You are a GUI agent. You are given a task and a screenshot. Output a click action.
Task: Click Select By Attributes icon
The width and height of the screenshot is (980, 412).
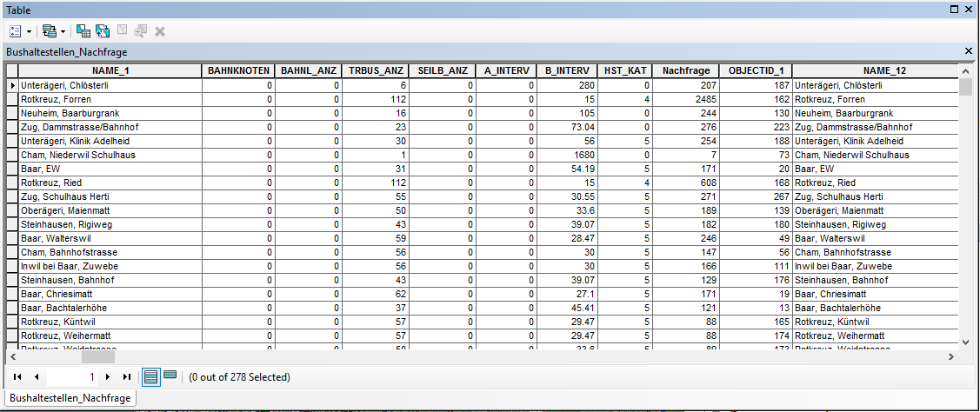click(83, 30)
